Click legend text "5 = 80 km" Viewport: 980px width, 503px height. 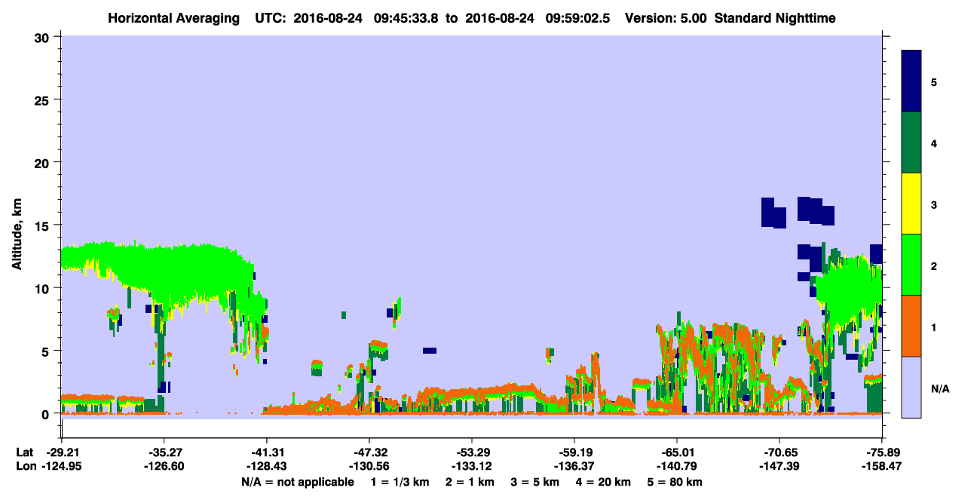pos(675,481)
